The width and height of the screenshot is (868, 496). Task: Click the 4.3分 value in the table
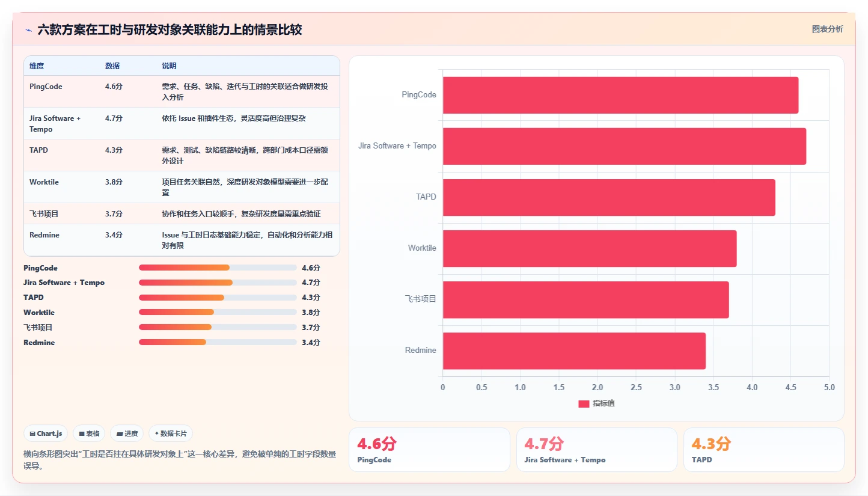(x=114, y=150)
